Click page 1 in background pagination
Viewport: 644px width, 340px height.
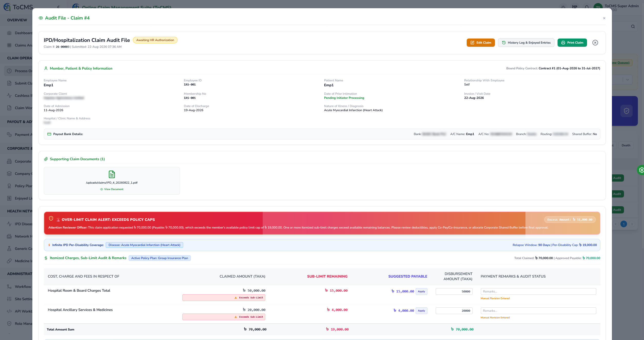pos(624,224)
